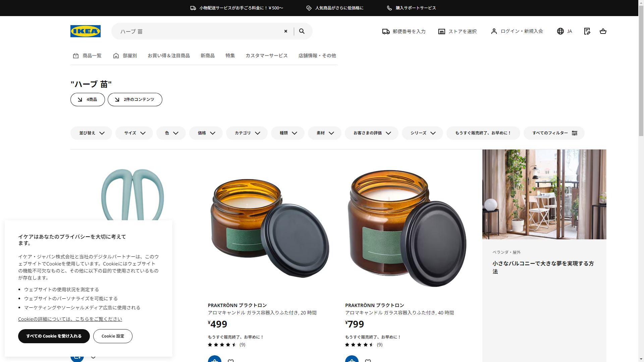Click the store selection icon

pyautogui.click(x=442, y=32)
